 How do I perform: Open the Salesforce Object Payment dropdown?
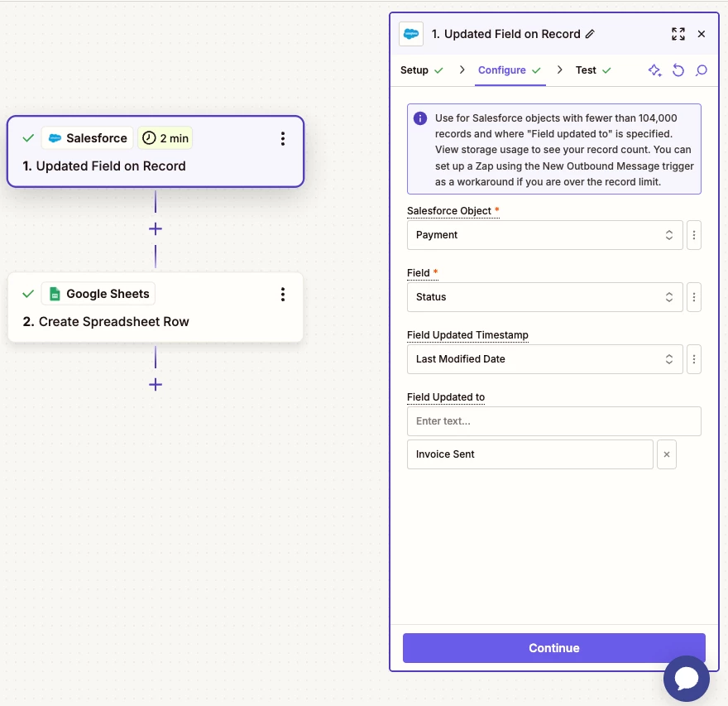click(x=544, y=235)
